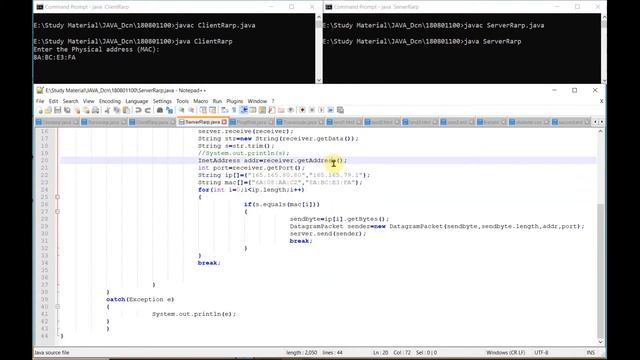Save the current file via toolbar
640x360 pixels.
click(58, 110)
